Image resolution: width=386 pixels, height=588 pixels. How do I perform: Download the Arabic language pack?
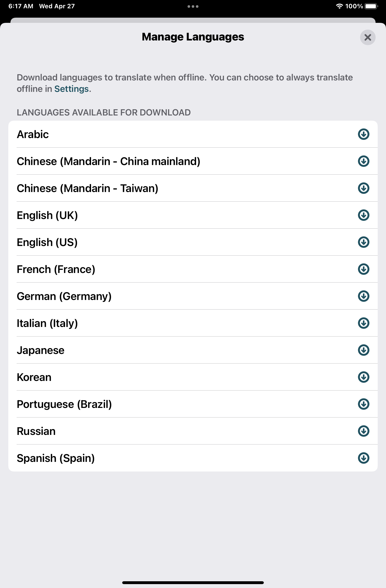pos(363,134)
